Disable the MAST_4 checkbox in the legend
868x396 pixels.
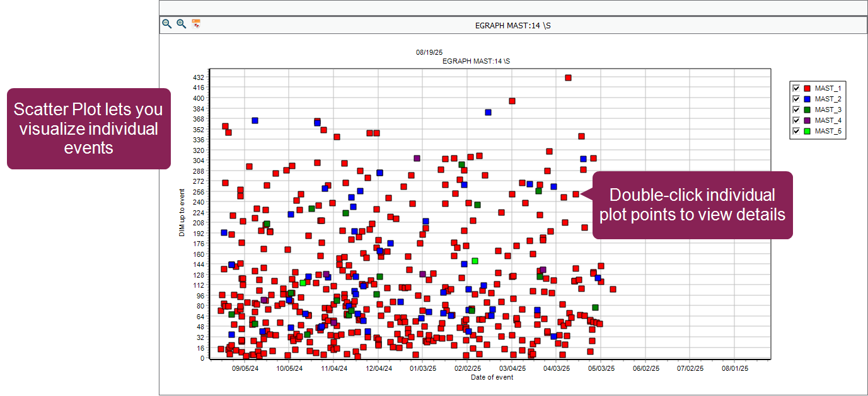point(796,120)
